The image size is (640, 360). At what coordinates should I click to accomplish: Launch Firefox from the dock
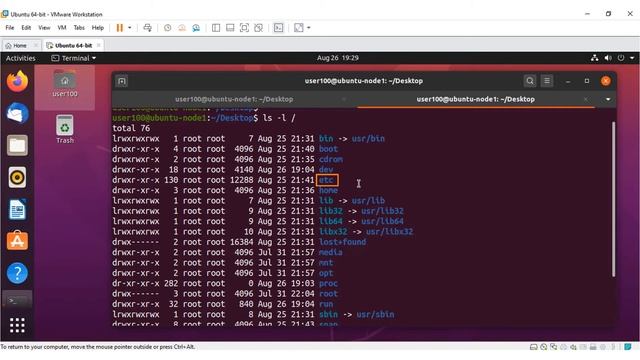click(17, 81)
